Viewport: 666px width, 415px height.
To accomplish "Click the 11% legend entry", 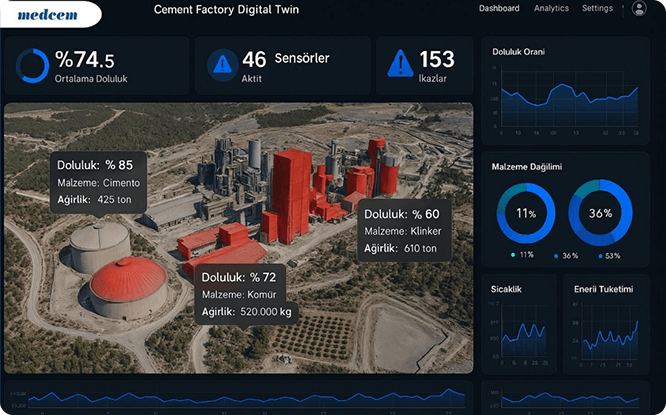I will [522, 255].
